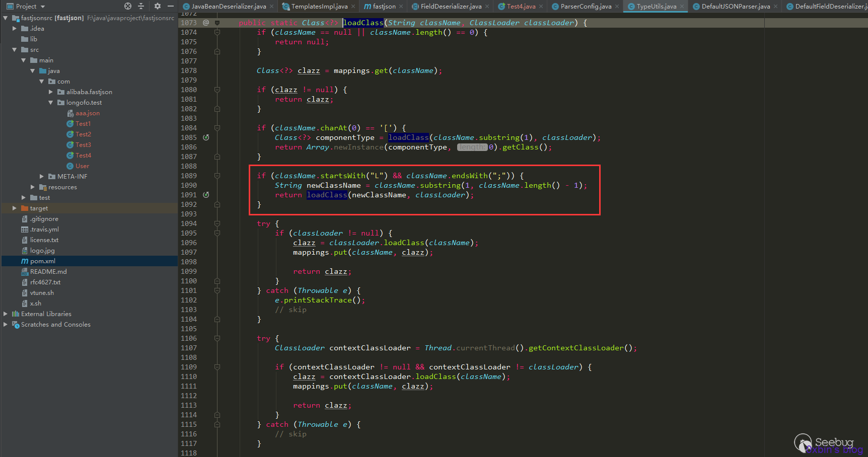Select license.txt in the tree
868x457 pixels.
pyautogui.click(x=44, y=240)
